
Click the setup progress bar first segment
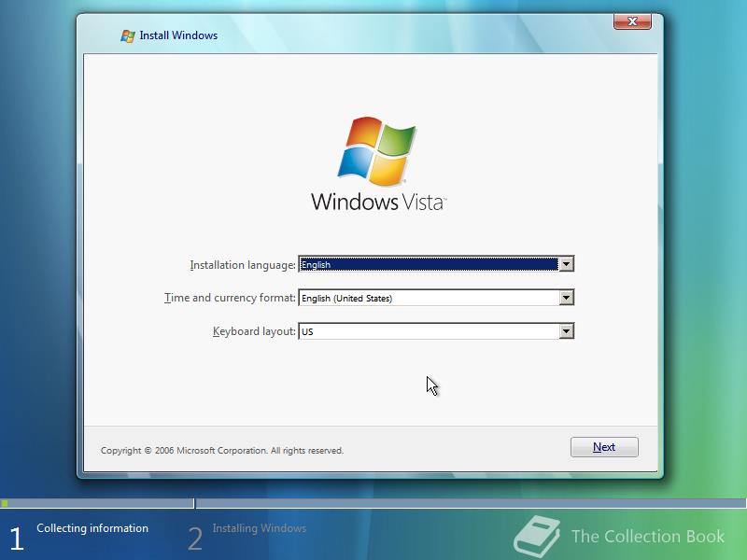coord(97,503)
